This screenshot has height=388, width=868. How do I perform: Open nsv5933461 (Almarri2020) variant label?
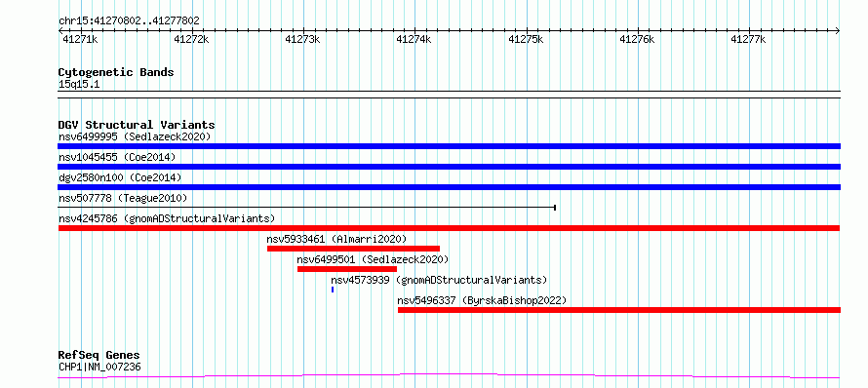[336, 239]
